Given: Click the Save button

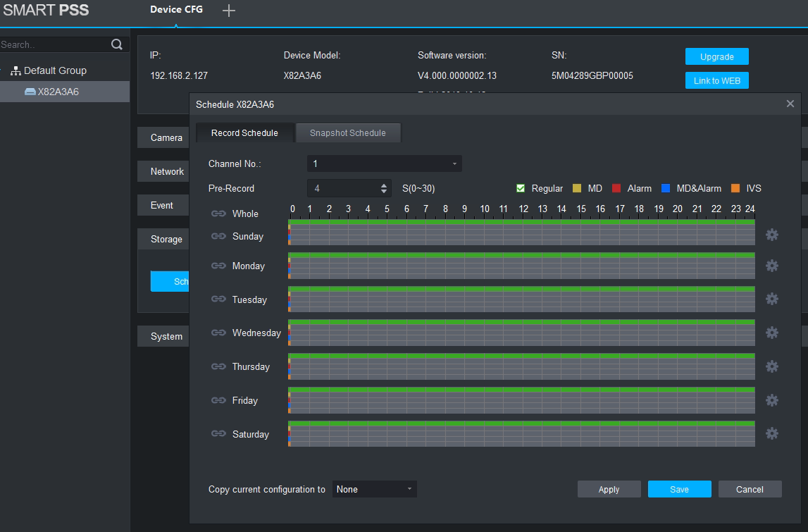Looking at the screenshot, I should (x=679, y=489).
